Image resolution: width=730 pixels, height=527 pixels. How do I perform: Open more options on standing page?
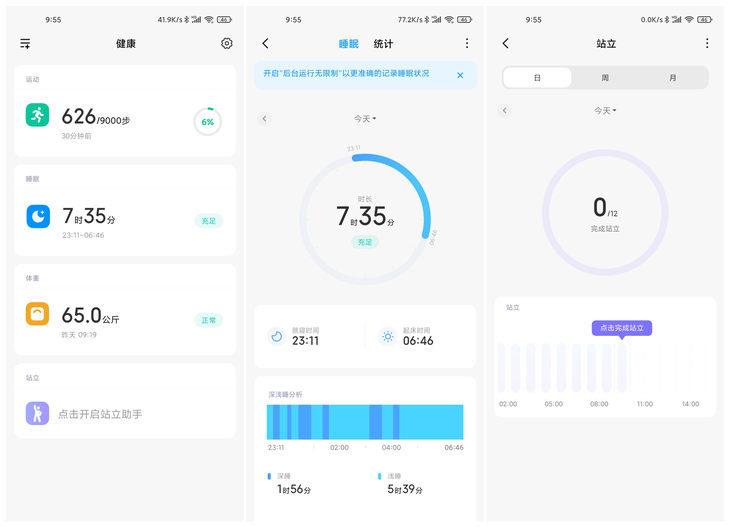coord(706,43)
